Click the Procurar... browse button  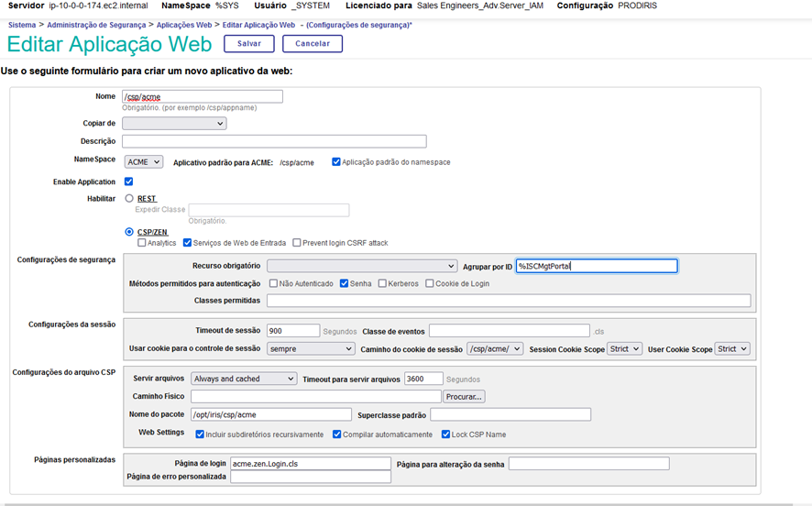coord(464,397)
